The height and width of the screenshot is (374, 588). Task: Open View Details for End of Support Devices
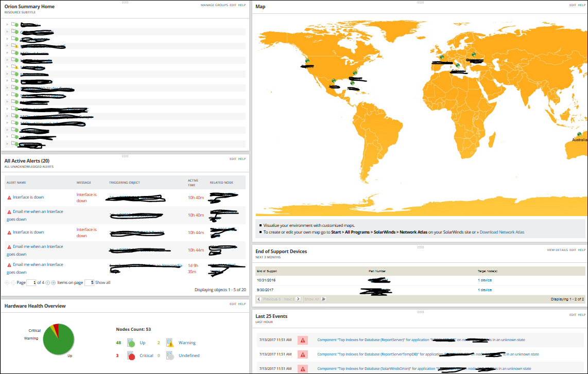[x=557, y=250]
